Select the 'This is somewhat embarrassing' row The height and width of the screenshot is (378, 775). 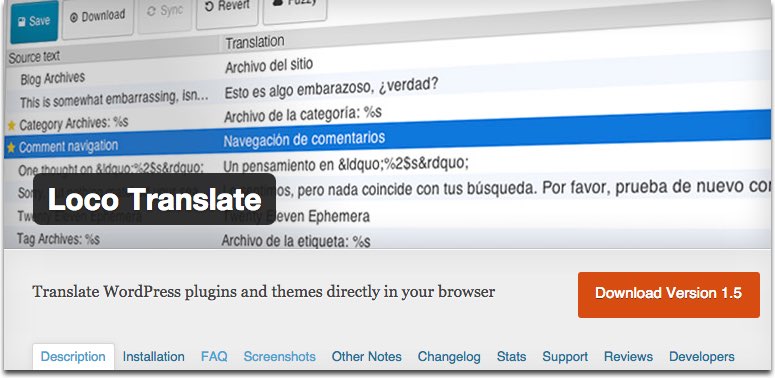(x=114, y=98)
